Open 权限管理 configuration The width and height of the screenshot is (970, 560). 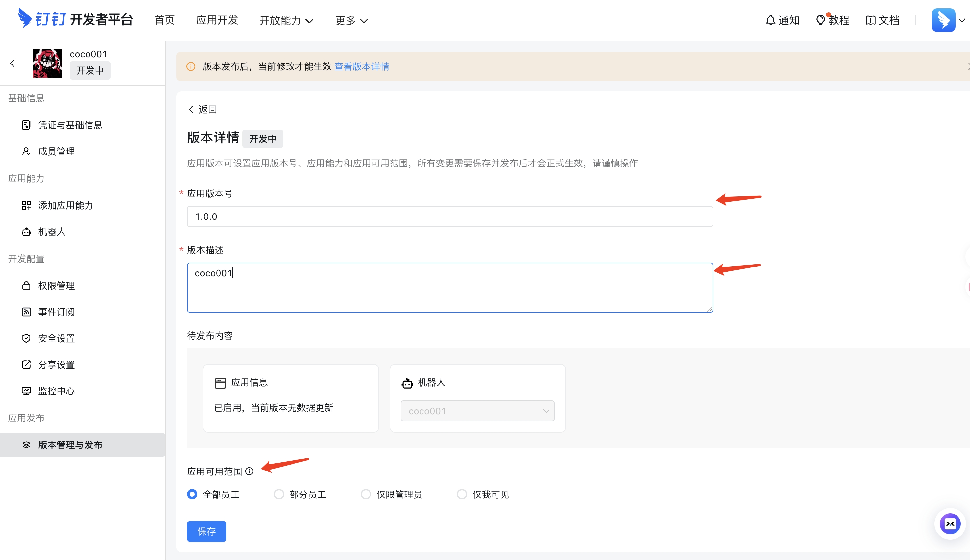(x=57, y=285)
